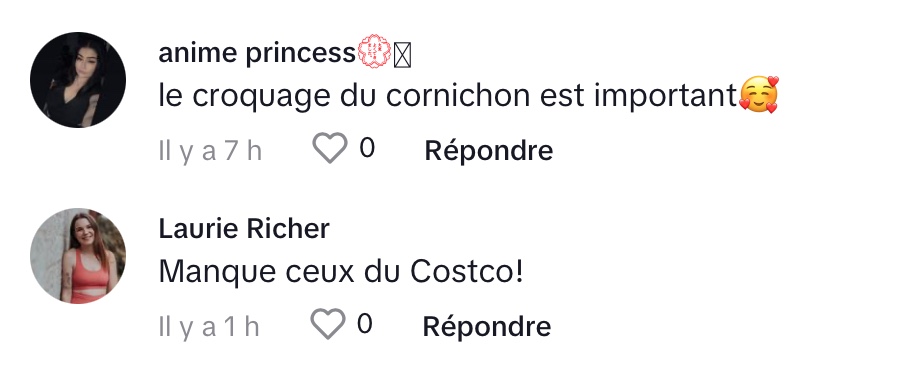Open anime princess's profile picture
This screenshot has width=908, height=372.
(78, 80)
